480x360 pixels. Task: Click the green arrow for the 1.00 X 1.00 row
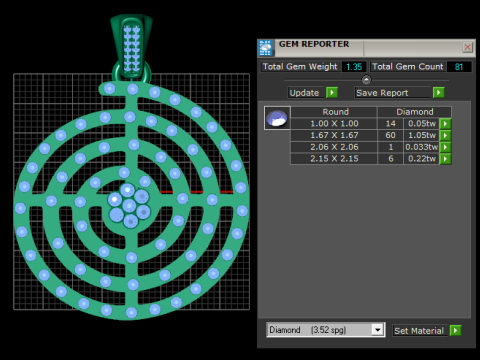[445, 124]
